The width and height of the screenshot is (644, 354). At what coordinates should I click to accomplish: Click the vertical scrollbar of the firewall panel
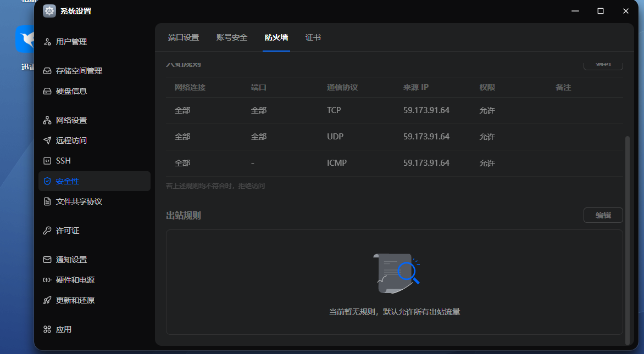(x=627, y=240)
